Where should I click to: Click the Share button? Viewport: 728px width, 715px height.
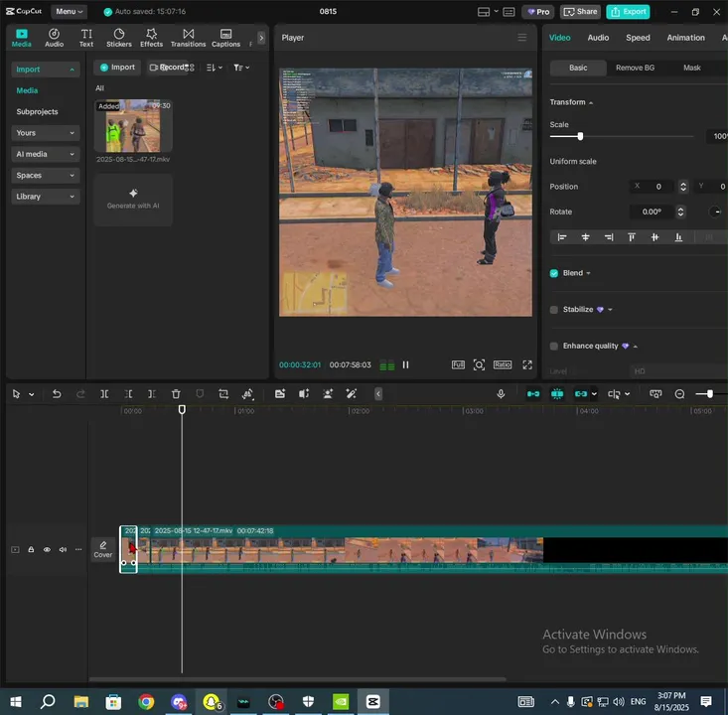(x=580, y=12)
